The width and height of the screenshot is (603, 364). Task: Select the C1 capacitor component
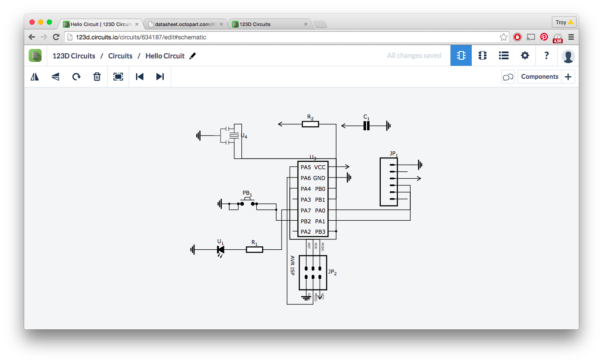pyautogui.click(x=366, y=126)
